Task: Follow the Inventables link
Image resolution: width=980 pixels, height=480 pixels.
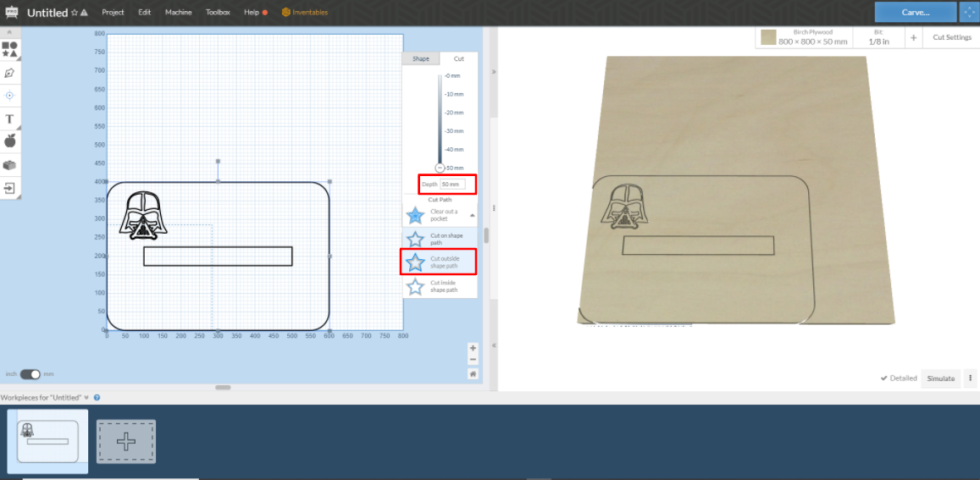Action: coord(305,12)
